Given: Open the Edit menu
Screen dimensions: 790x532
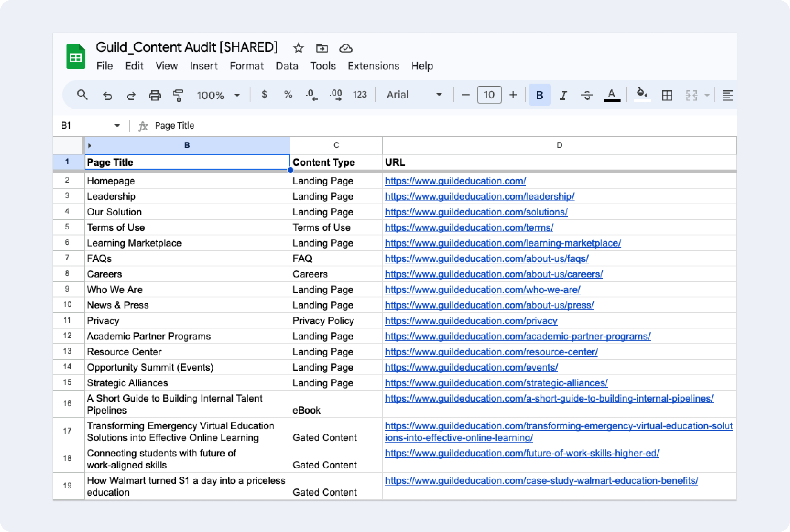Looking at the screenshot, I should click(x=134, y=66).
